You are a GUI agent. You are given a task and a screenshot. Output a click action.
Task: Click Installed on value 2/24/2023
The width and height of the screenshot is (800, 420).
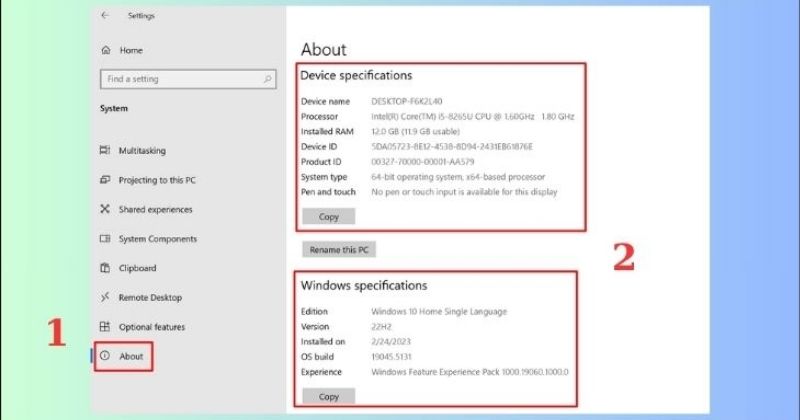coord(391,341)
